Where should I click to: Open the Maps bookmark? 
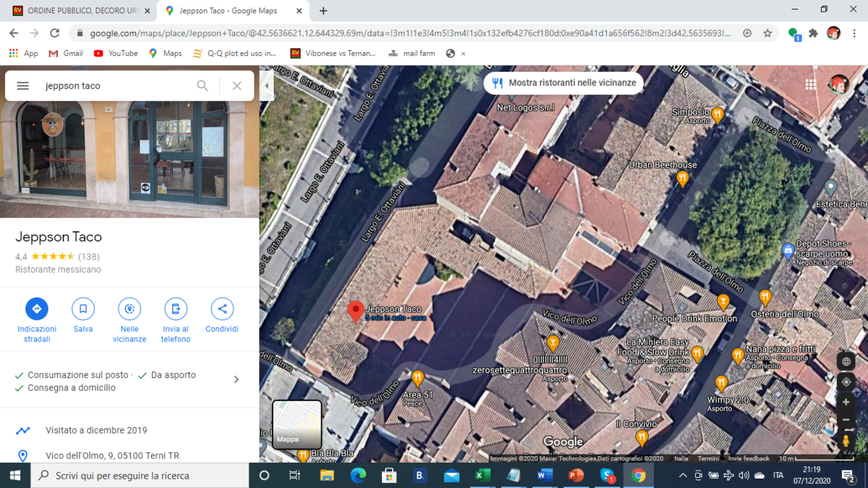point(165,54)
